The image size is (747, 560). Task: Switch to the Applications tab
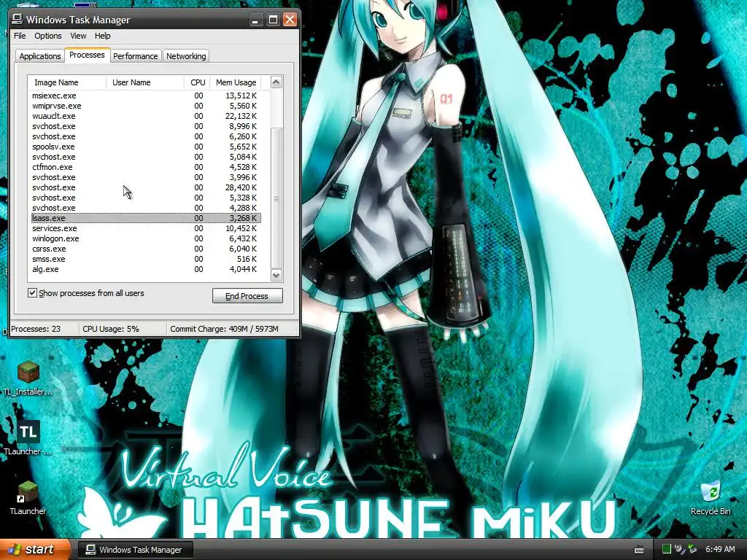pyautogui.click(x=40, y=56)
